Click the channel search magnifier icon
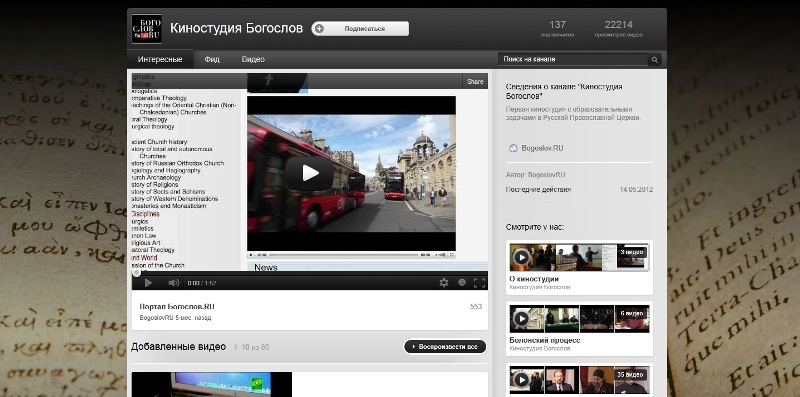Viewport: 800px width, 397px height. pyautogui.click(x=655, y=60)
